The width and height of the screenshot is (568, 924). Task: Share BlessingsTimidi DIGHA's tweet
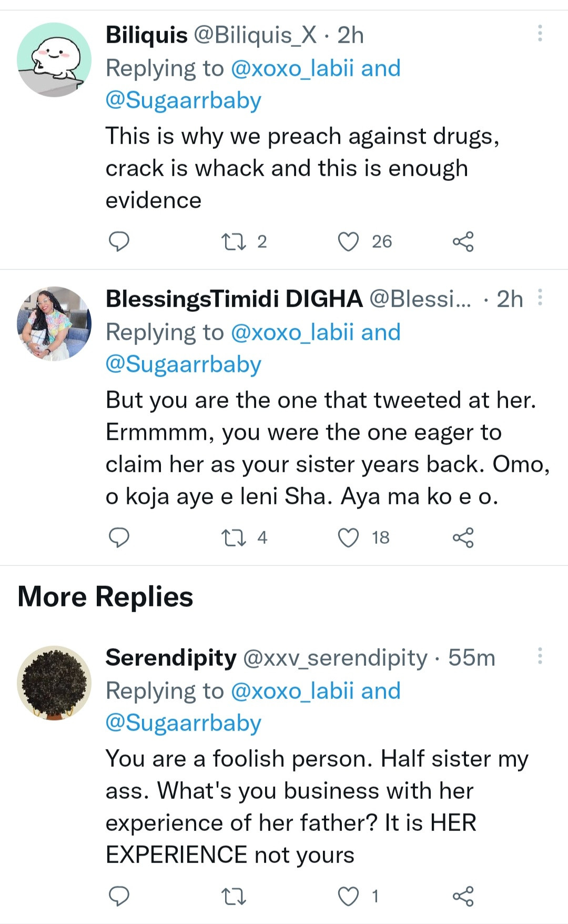tap(463, 538)
